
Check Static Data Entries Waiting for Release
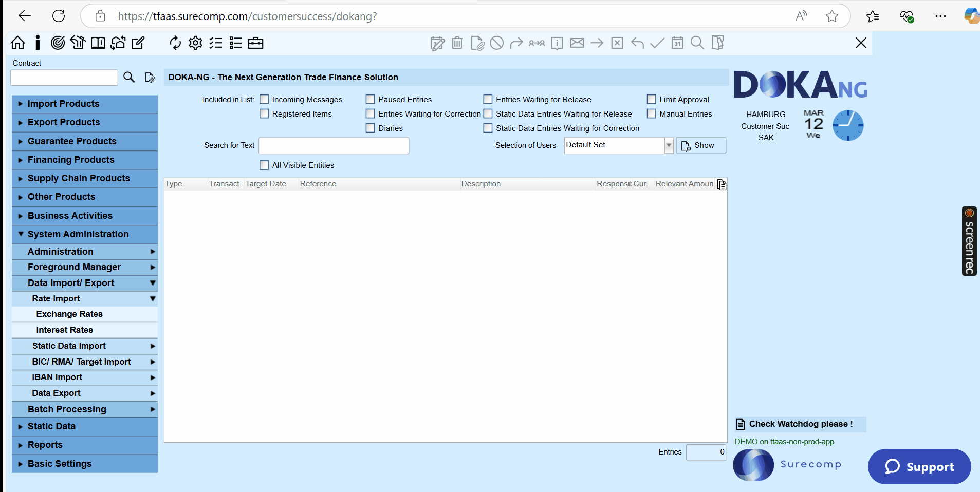[488, 113]
